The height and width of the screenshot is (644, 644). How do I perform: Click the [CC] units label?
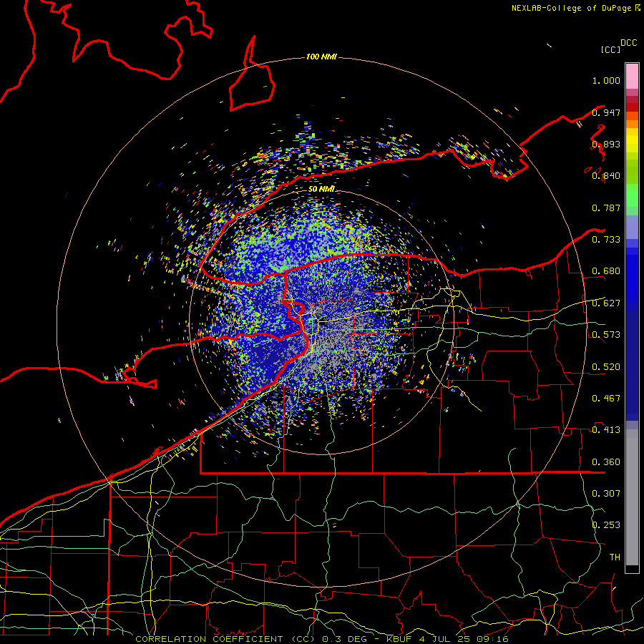coord(611,49)
